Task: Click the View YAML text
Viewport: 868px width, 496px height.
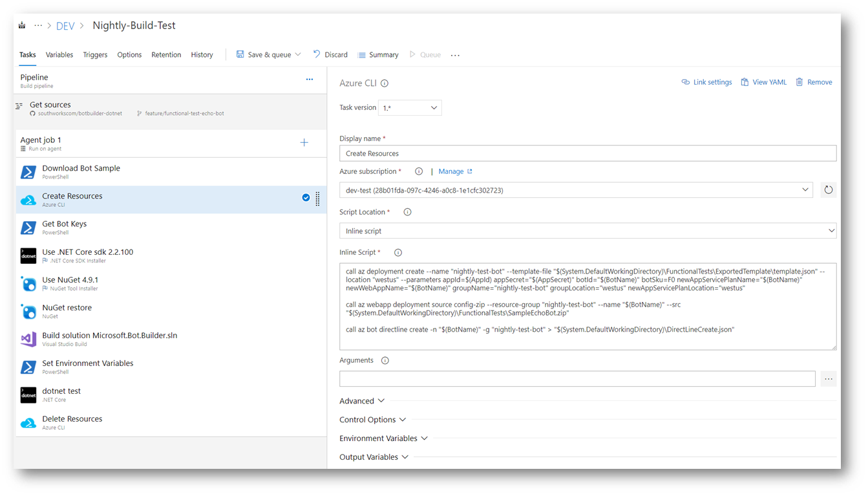Action: [x=770, y=82]
